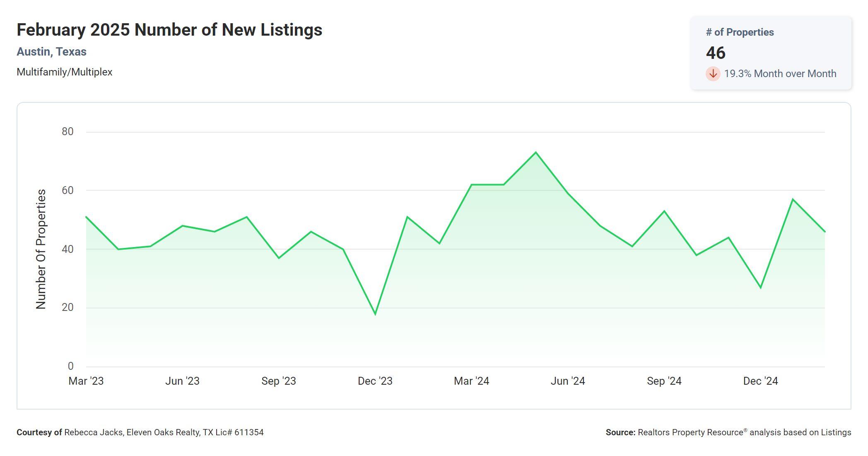Click the Mar '23 x-axis label
This screenshot has height=456, width=868.
click(86, 381)
